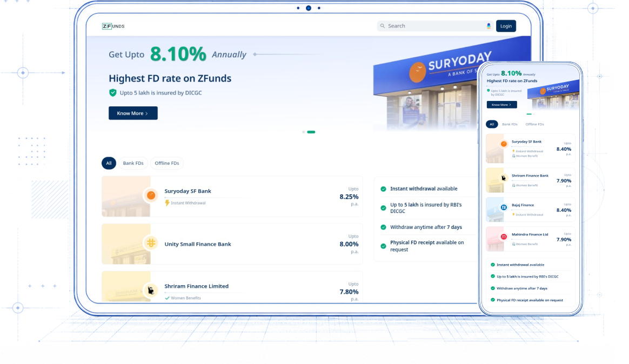Switch to the Offline FDs tab on the phone

click(x=535, y=124)
